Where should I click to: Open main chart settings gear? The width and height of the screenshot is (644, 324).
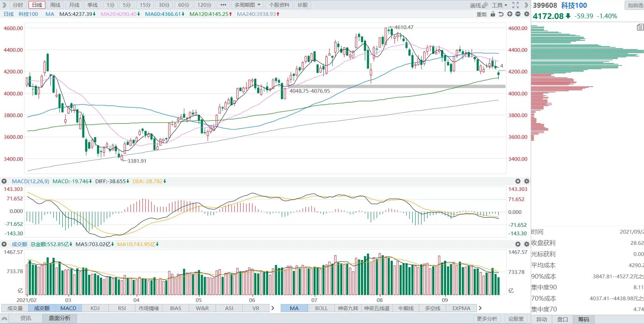(x=526, y=14)
